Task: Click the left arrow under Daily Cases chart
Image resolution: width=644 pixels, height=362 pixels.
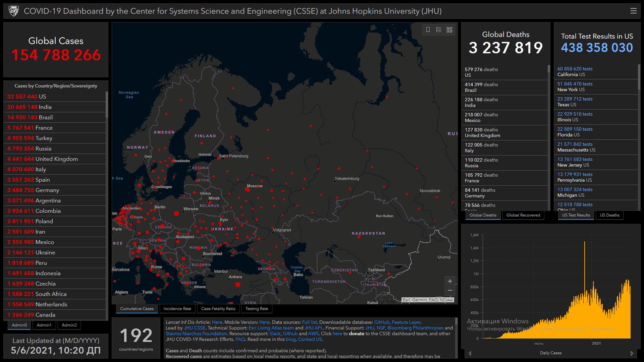Action: [470, 353]
